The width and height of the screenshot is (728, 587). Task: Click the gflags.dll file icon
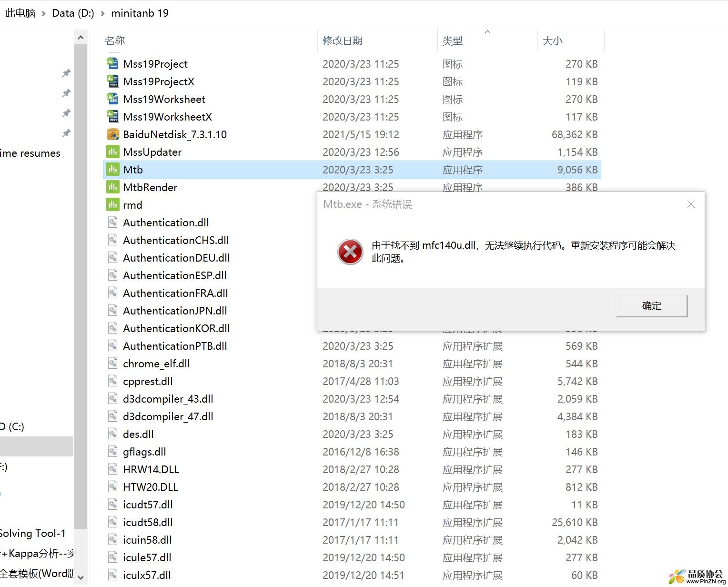pyautogui.click(x=112, y=452)
